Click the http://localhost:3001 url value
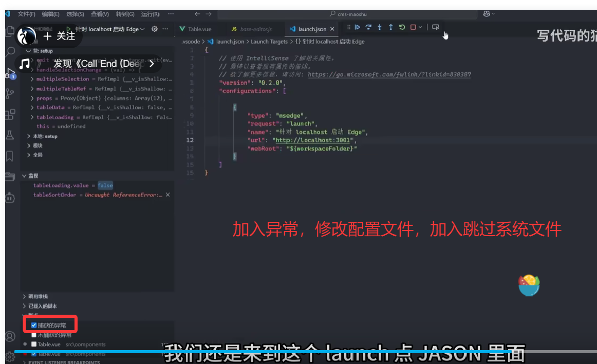Image resolution: width=597 pixels, height=364 pixels. tap(312, 140)
